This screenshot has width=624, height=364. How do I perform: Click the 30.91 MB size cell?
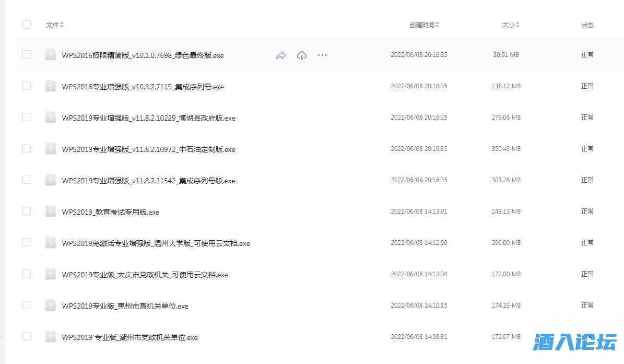[x=506, y=55]
